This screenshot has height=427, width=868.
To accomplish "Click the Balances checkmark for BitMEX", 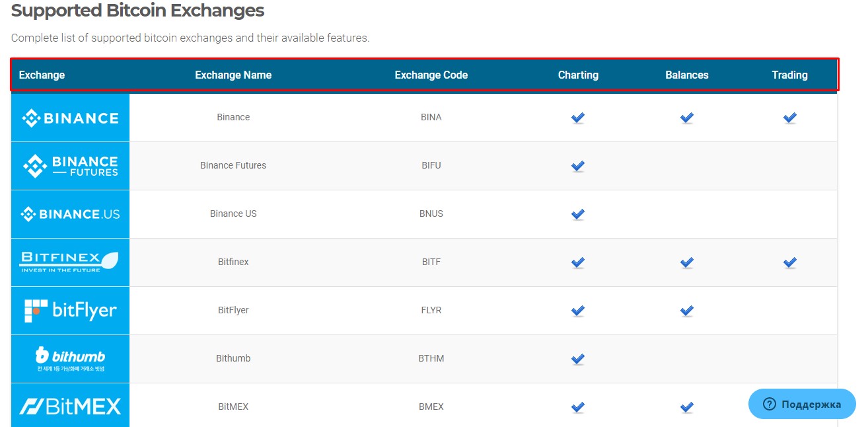I will pos(687,407).
